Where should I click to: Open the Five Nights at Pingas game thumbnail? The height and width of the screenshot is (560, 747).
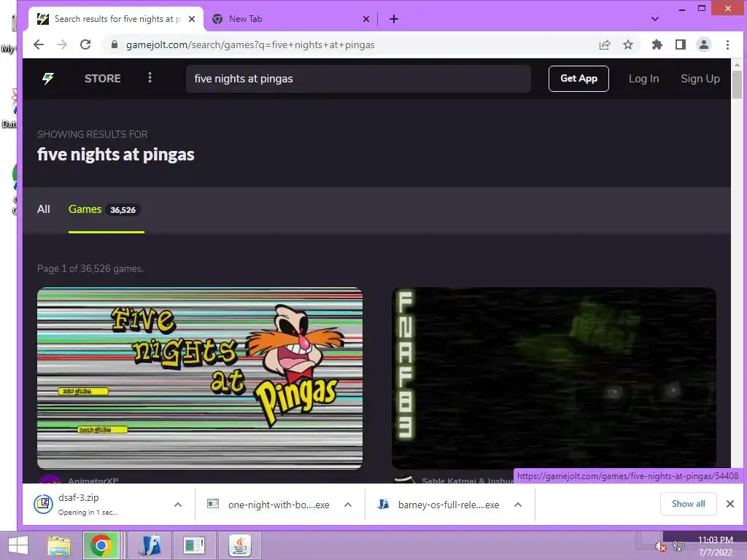(x=200, y=378)
